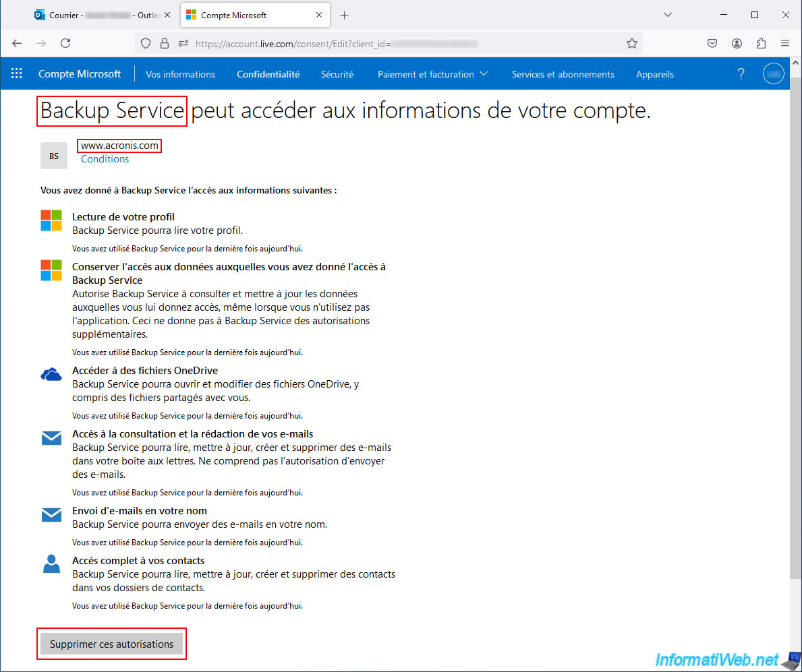Open the Microsoft apps launcher grid
Screen dimensions: 802x672
click(16, 73)
